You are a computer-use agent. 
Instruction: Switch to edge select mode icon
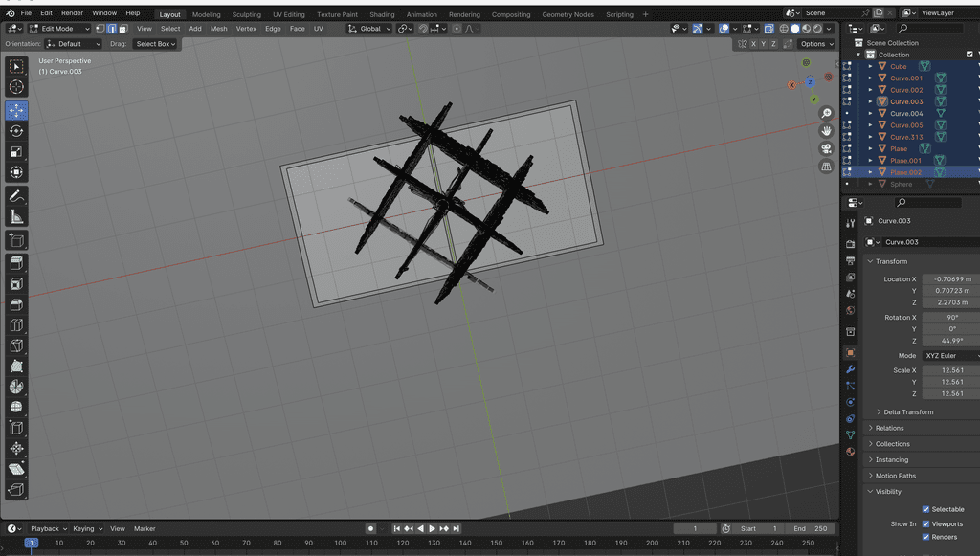click(x=111, y=29)
